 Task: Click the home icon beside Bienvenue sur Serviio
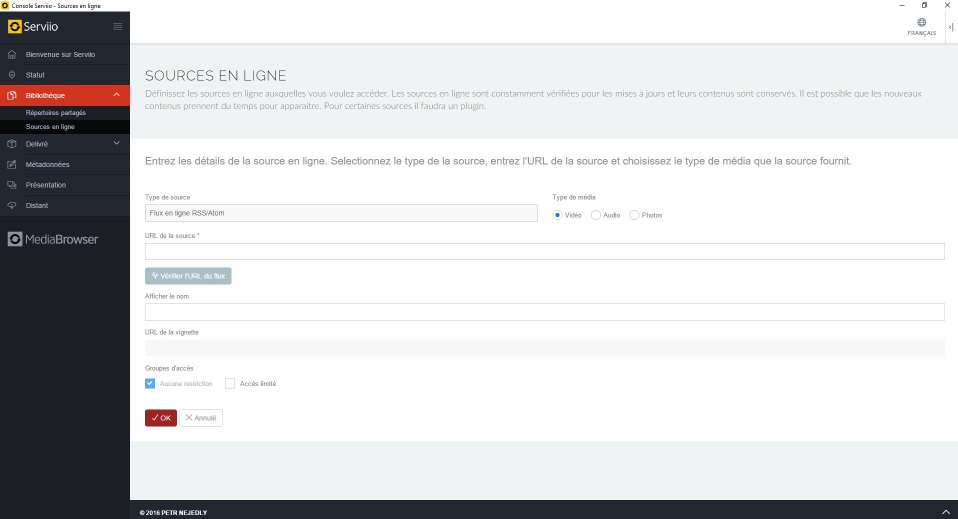[12, 54]
